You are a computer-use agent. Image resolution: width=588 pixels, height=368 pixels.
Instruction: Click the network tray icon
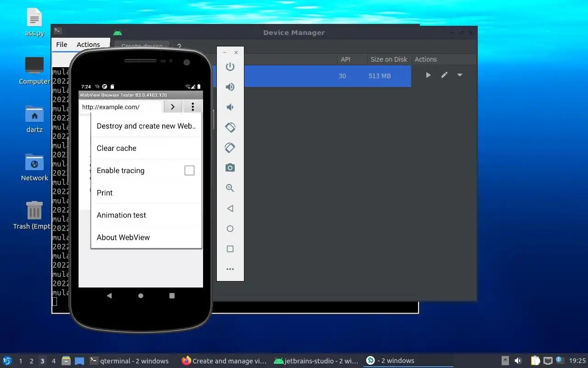tap(548, 361)
